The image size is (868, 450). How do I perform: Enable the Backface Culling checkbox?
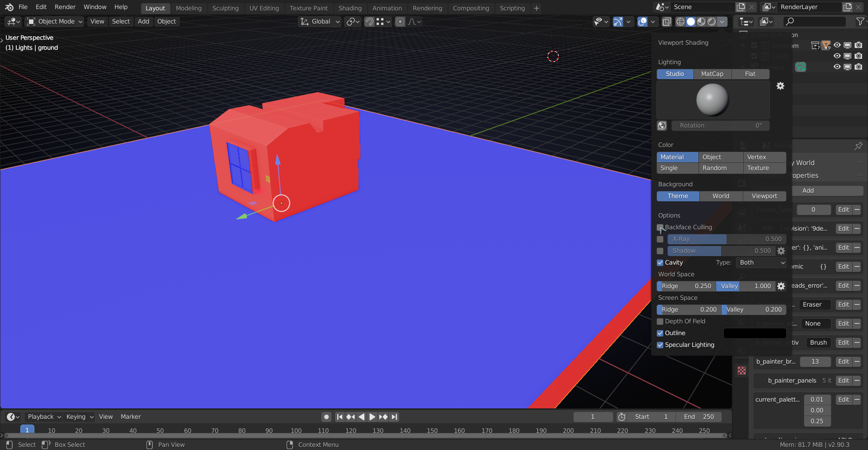click(x=660, y=227)
